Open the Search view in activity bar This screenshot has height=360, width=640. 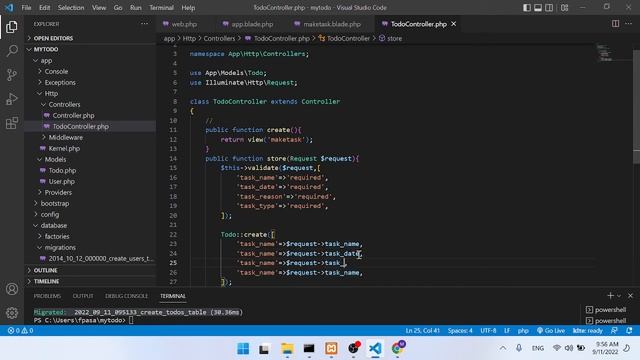12,51
